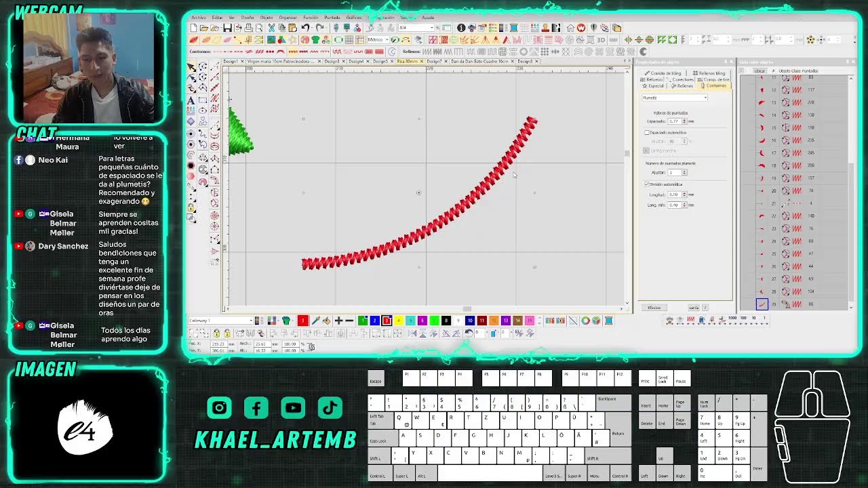Click the green T-shirt product icon in color bar
This screenshot has height=488, width=868.
point(287,320)
